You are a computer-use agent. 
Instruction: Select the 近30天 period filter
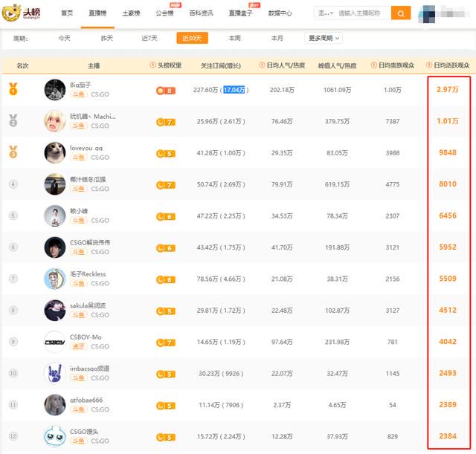[192, 38]
